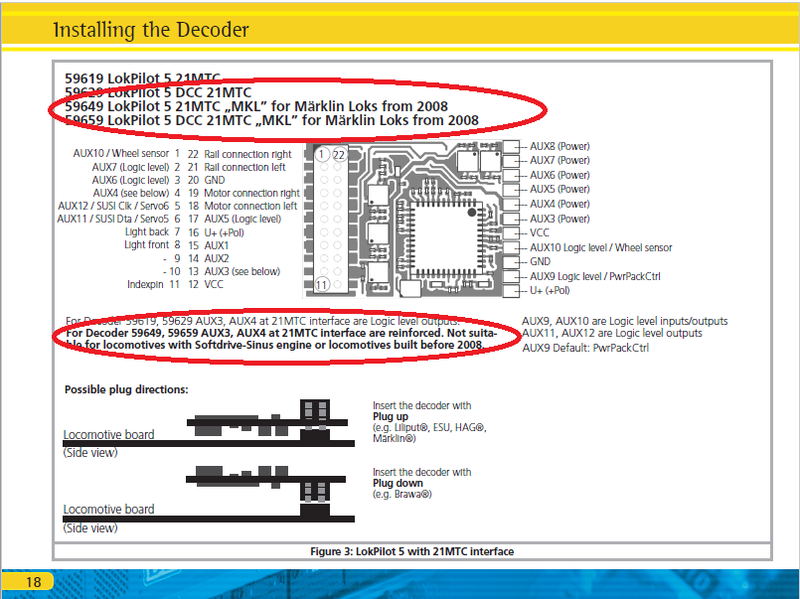This screenshot has height=599, width=800.
Task: Click 'Rail connection right' pin 22 label
Action: click(x=247, y=154)
